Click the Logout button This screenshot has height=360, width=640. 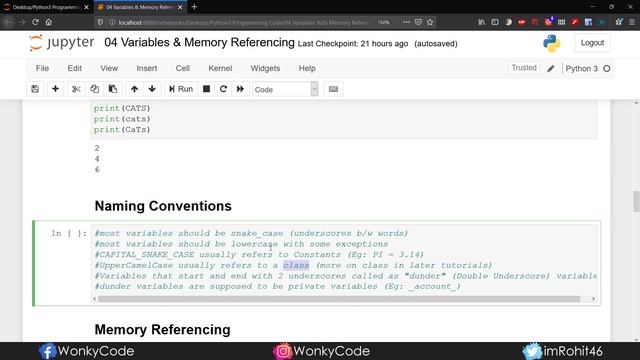[592, 43]
